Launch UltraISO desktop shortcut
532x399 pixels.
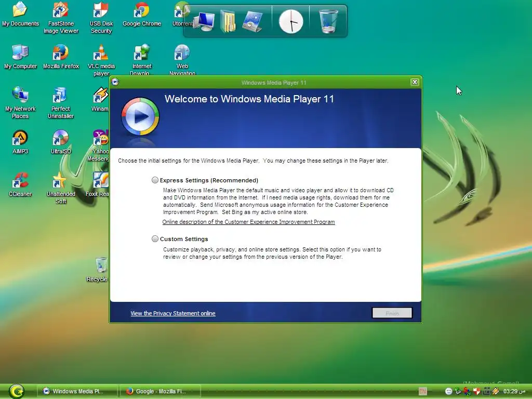(61, 142)
